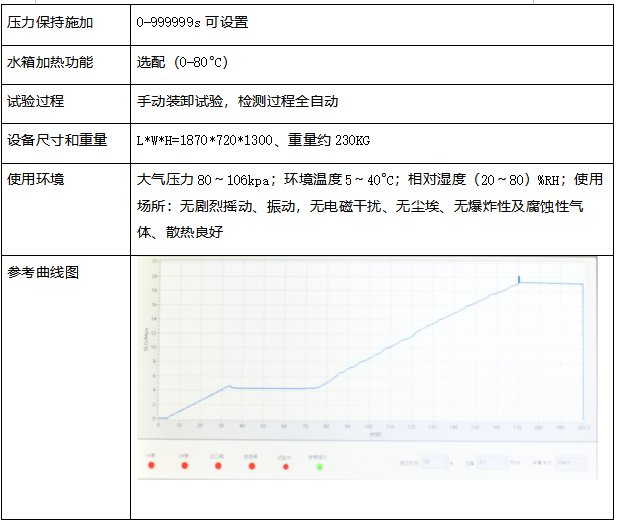This screenshot has width=619, height=524.
Task: Click the pressure input field with unit MPa
Action: click(x=490, y=462)
